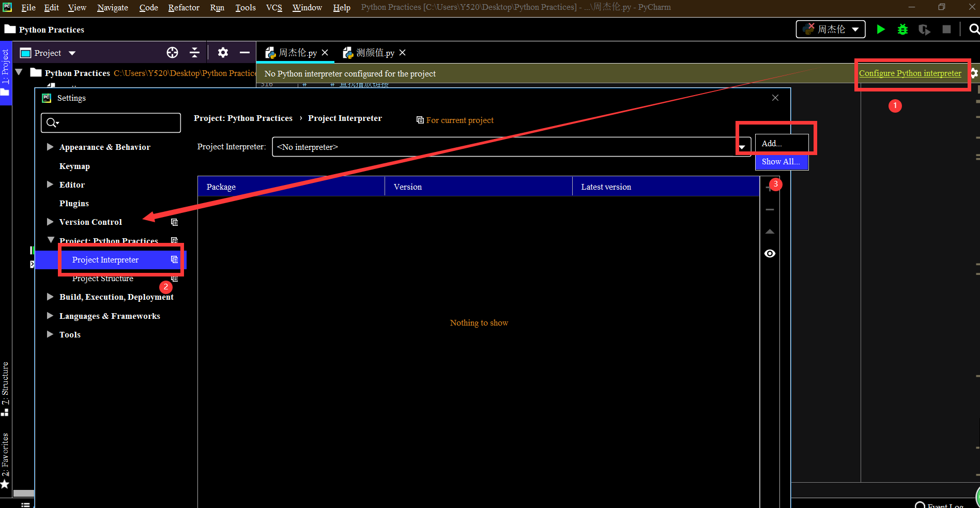The width and height of the screenshot is (980, 508).
Task: Click the copy icon beside Project Interpreter item
Action: pyautogui.click(x=175, y=259)
